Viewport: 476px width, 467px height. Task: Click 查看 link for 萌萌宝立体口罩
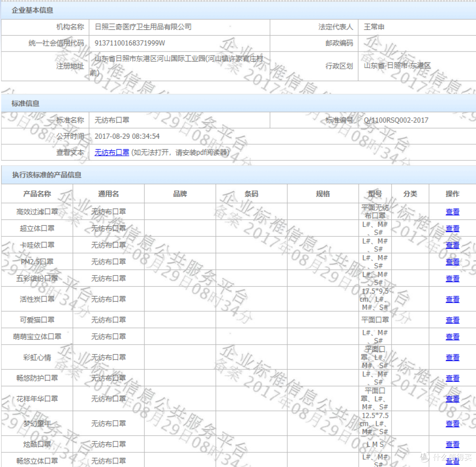click(452, 337)
